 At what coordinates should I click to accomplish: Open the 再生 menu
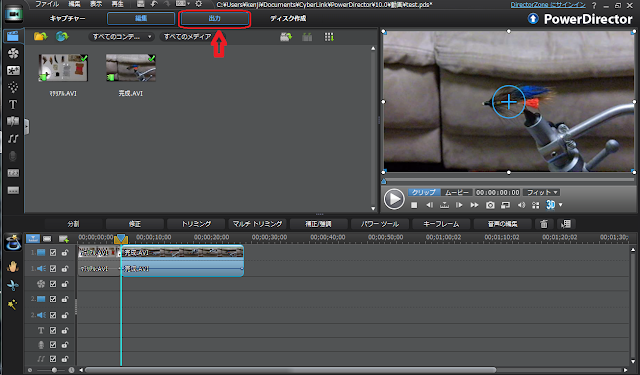[x=118, y=4]
